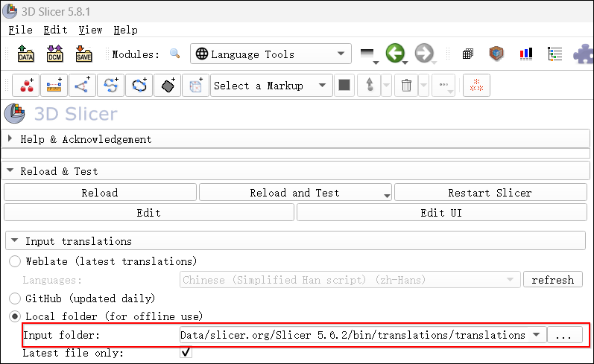Open the Language Tools module dropdown
The image size is (594, 364).
pyautogui.click(x=271, y=54)
